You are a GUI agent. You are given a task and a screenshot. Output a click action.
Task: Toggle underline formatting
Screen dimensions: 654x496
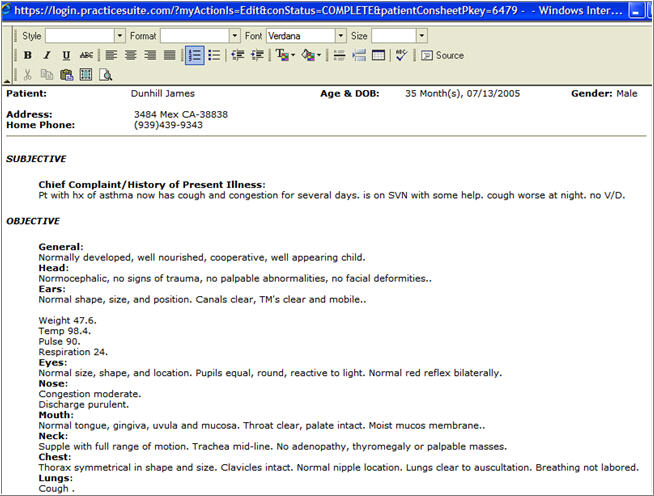coord(66,55)
